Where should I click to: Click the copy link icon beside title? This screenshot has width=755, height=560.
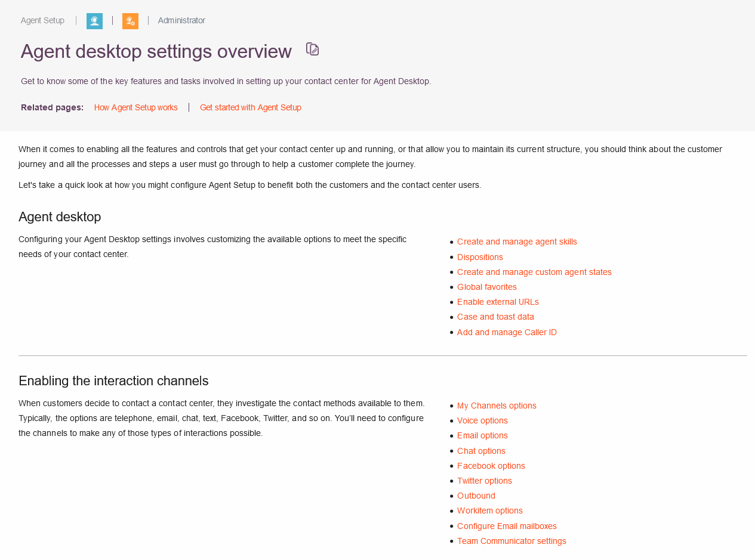pos(313,49)
